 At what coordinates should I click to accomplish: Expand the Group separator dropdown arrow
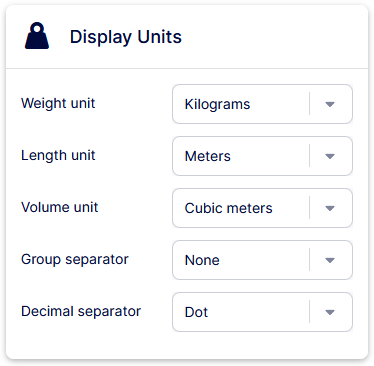[330, 260]
